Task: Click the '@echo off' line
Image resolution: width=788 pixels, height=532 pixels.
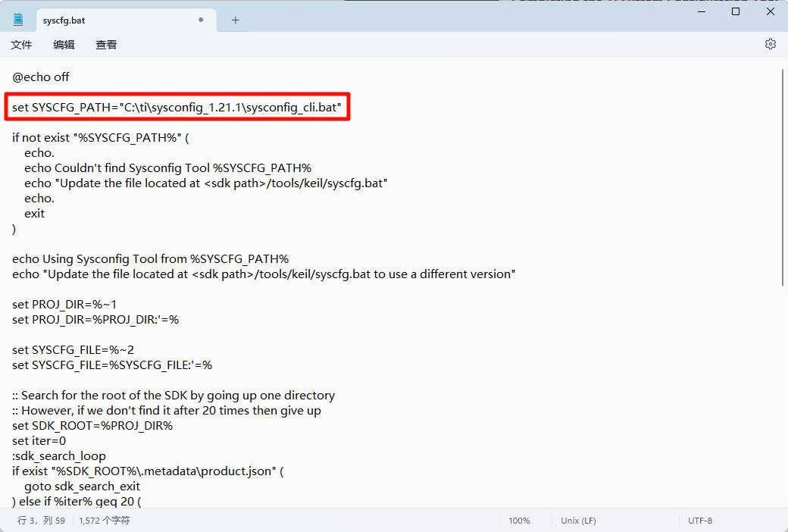Action: (x=41, y=77)
